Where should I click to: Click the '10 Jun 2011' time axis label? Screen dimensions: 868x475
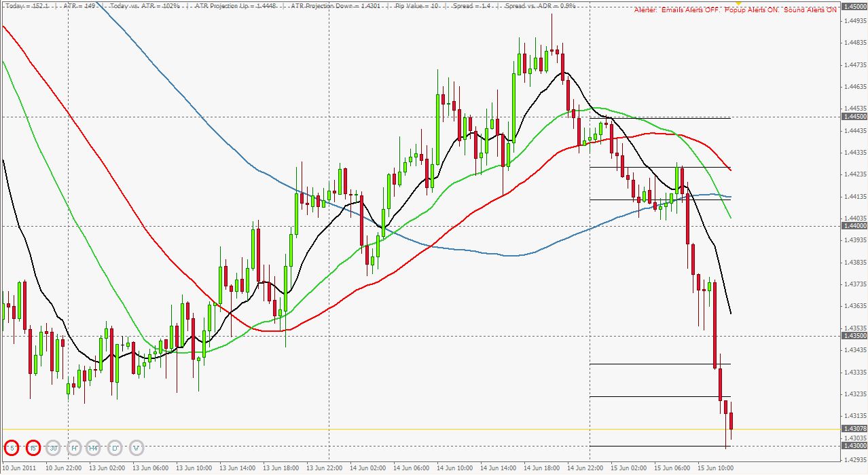(x=20, y=468)
